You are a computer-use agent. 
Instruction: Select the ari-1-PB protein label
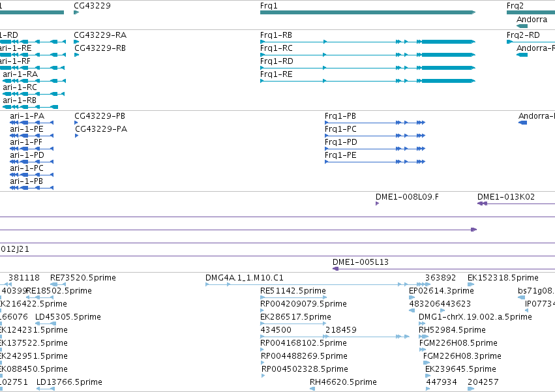pyautogui.click(x=27, y=182)
